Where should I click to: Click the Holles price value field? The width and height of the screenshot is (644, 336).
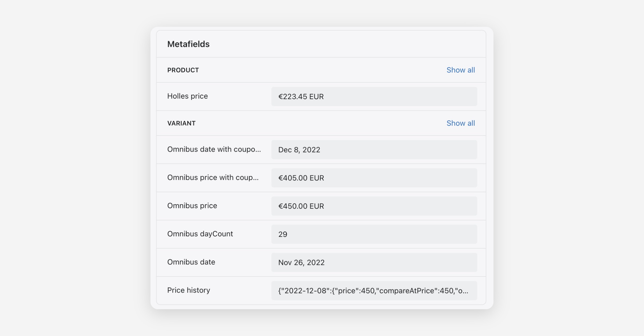pyautogui.click(x=374, y=96)
